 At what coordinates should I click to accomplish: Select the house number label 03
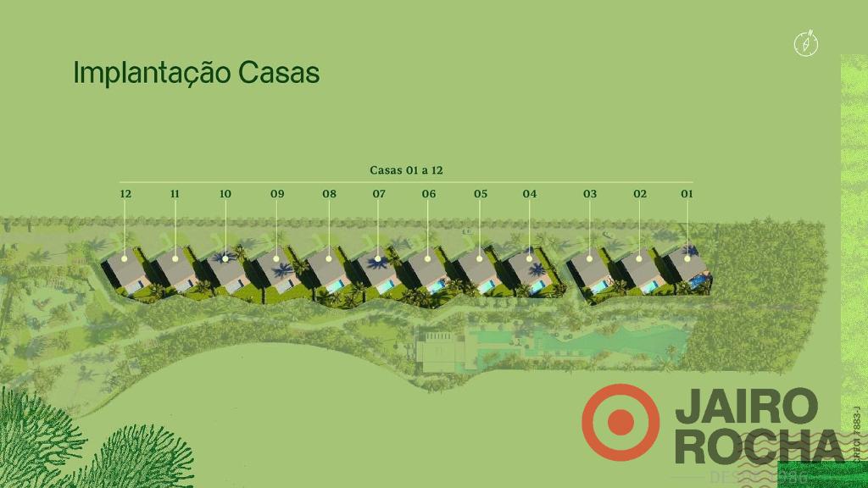pos(590,194)
